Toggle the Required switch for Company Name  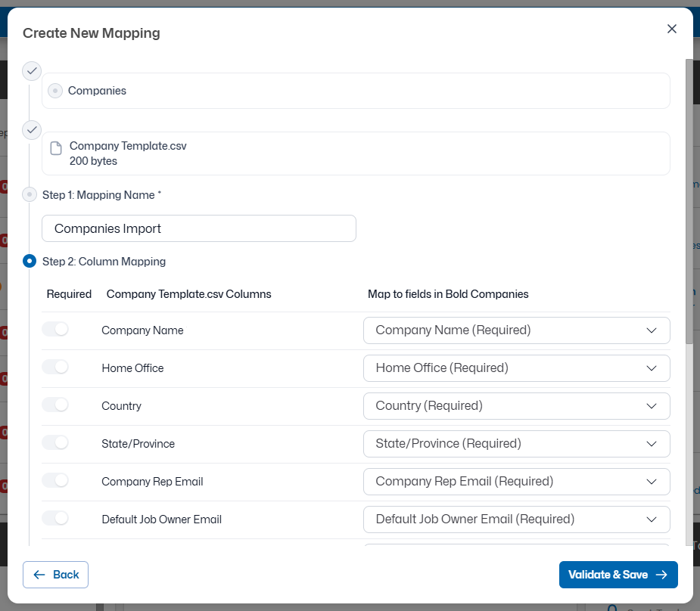(55, 329)
